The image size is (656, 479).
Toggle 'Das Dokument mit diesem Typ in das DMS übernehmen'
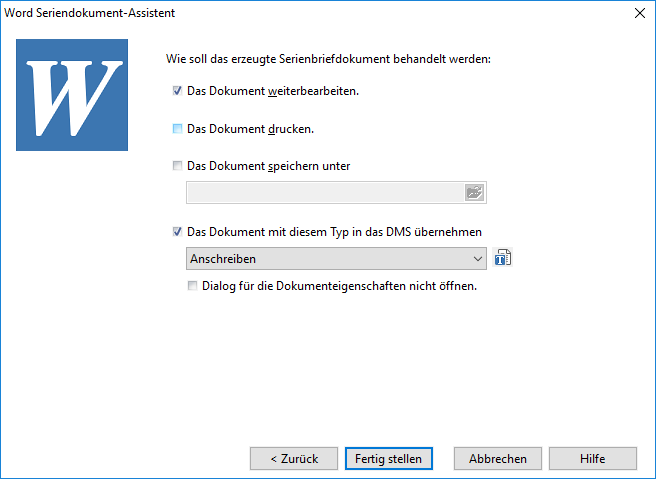point(177,232)
